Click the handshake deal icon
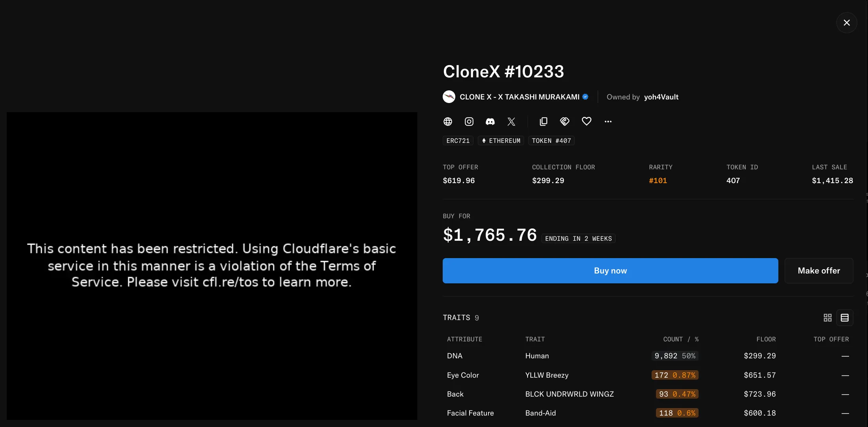 coord(565,122)
